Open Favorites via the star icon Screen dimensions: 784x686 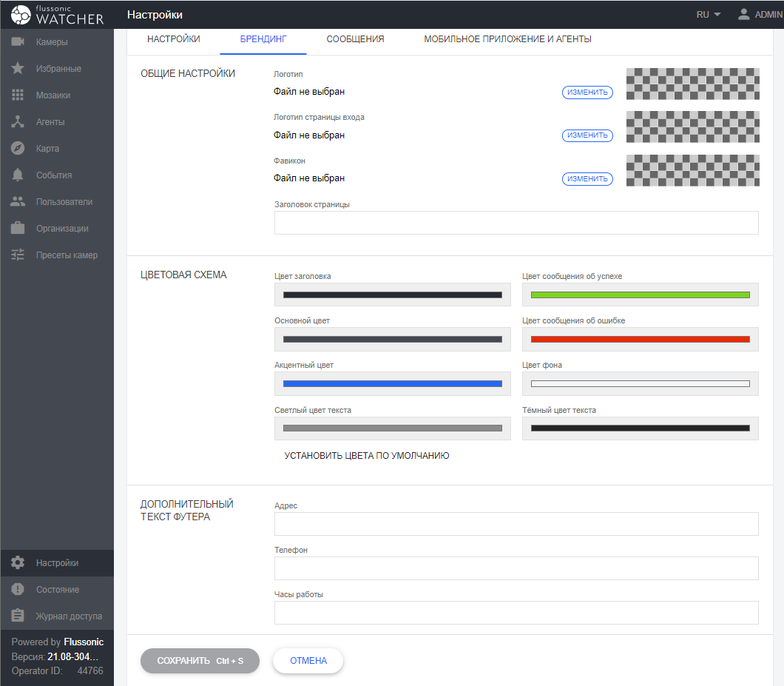point(18,69)
